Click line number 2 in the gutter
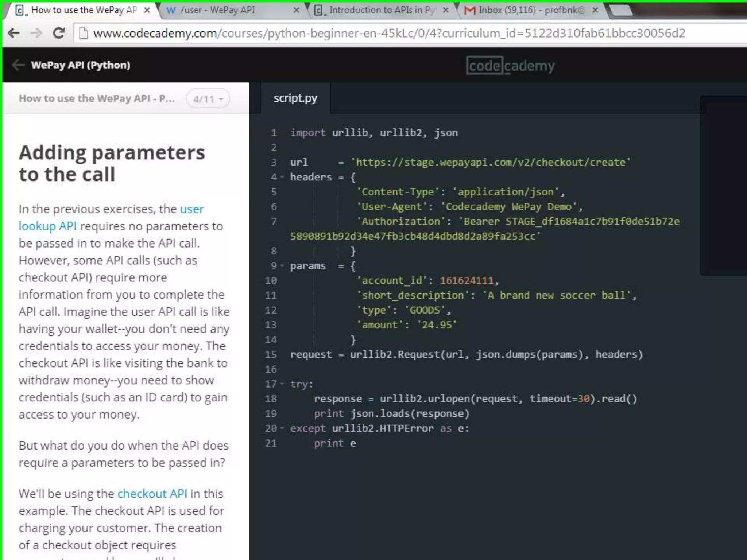 [274, 148]
